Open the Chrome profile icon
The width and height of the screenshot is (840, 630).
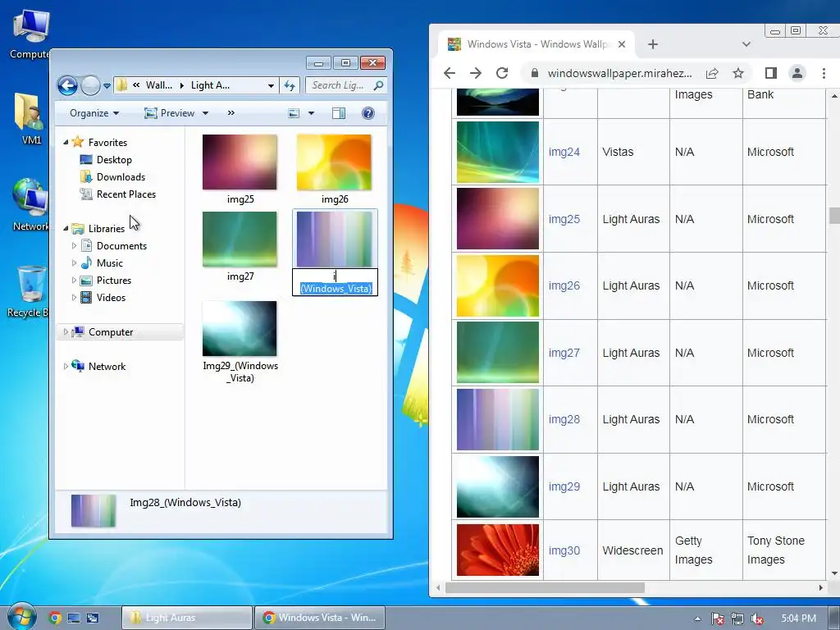797,73
